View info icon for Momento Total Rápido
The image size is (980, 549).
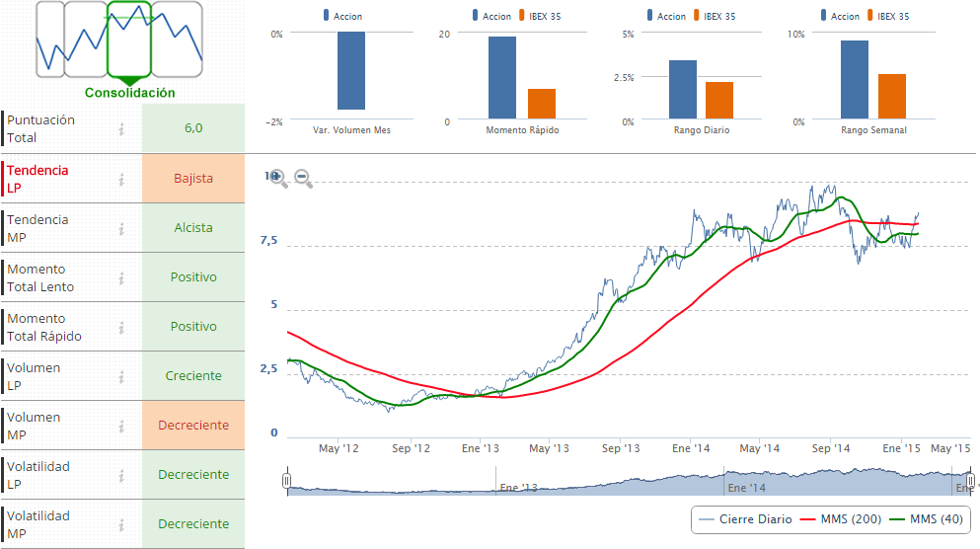[x=121, y=327]
